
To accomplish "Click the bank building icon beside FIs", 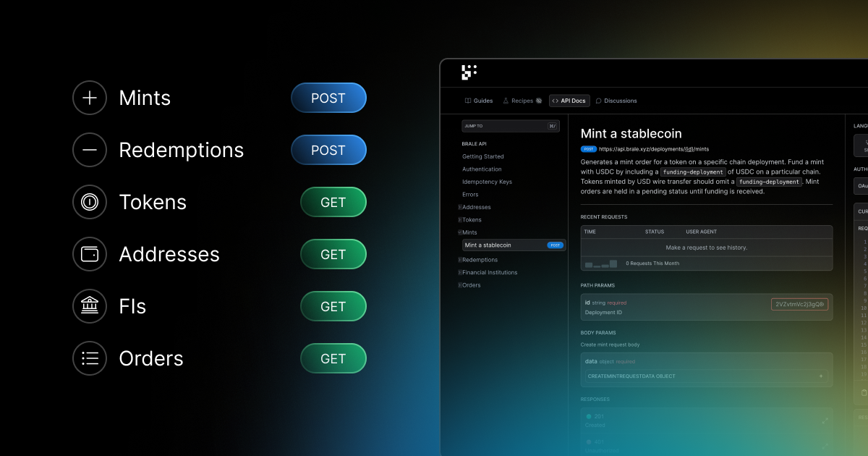I will 90,306.
